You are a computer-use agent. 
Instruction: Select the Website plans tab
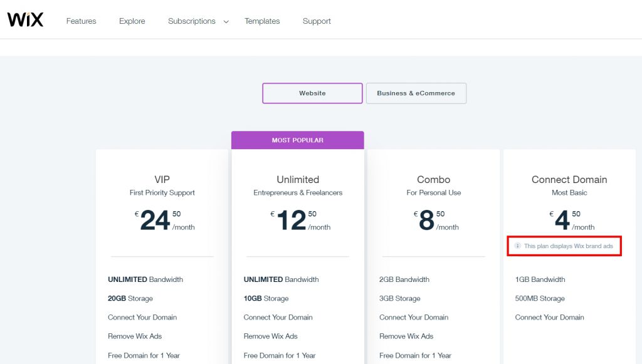tap(312, 93)
